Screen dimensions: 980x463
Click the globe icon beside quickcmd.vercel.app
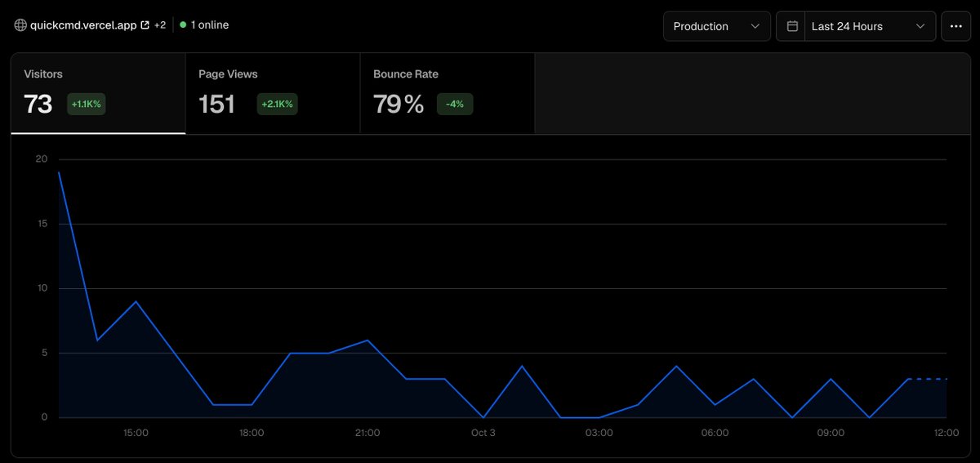[x=20, y=25]
